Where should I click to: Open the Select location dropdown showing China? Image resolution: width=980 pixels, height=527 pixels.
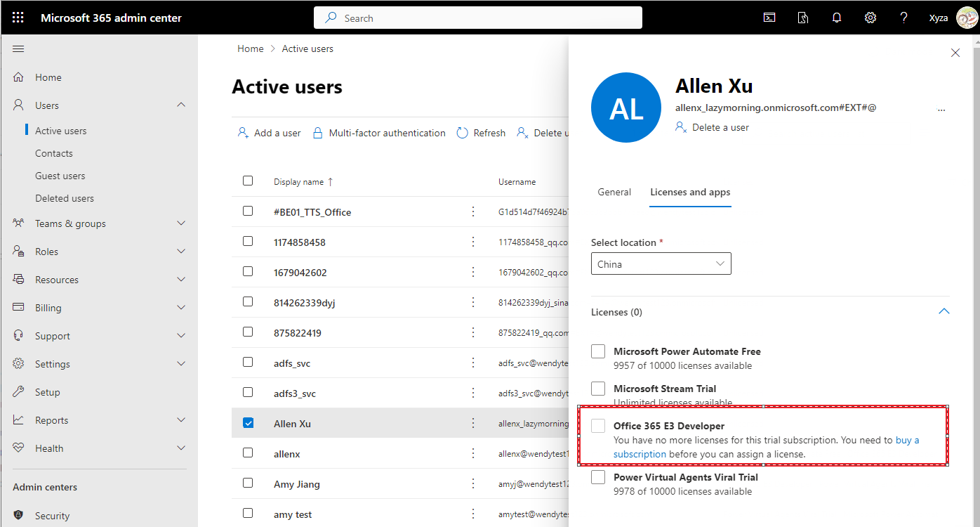point(661,263)
